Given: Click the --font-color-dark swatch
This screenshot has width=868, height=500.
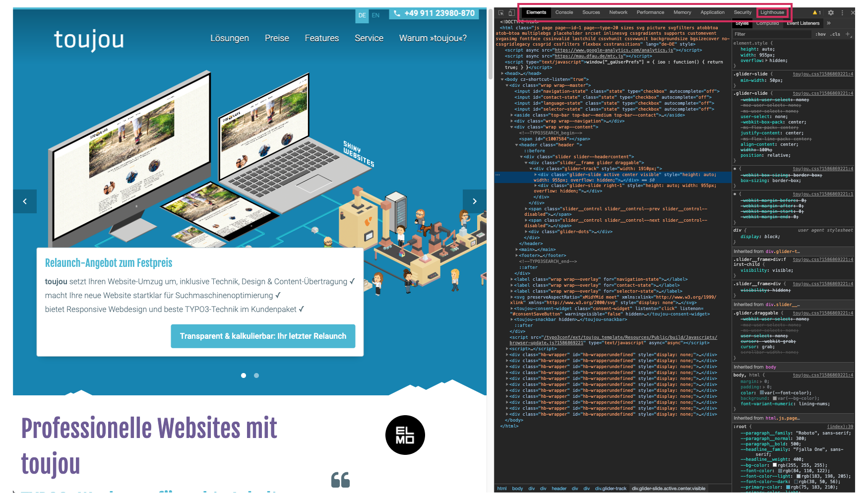Looking at the screenshot, I should [x=796, y=482].
